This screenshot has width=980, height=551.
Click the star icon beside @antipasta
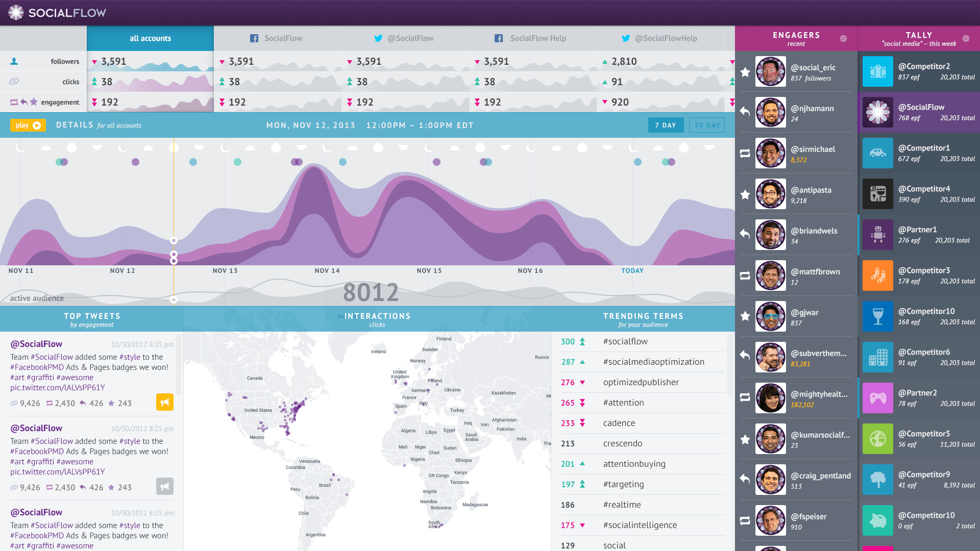(x=745, y=194)
